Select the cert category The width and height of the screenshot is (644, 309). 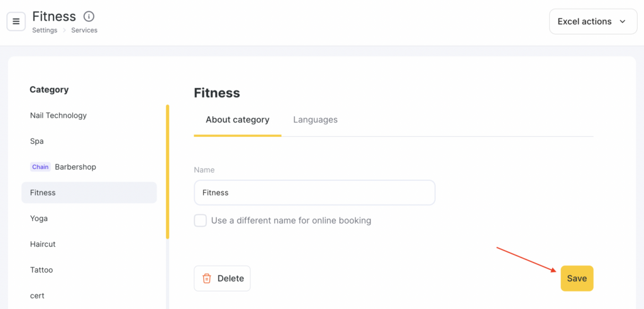[37, 296]
